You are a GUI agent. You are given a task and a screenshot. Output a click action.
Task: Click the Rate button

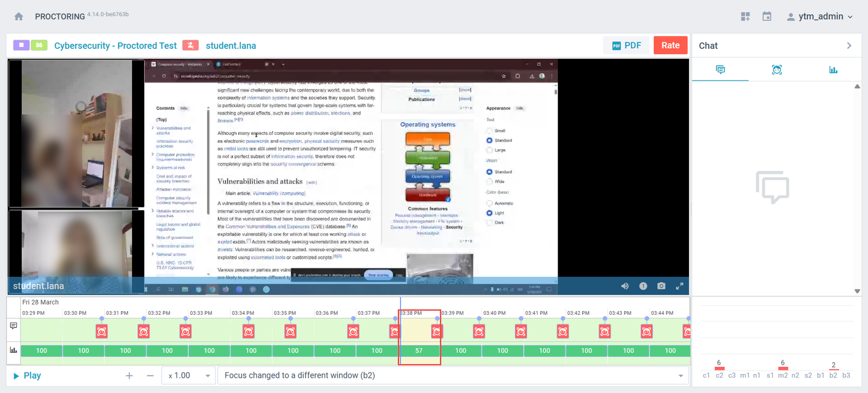670,46
